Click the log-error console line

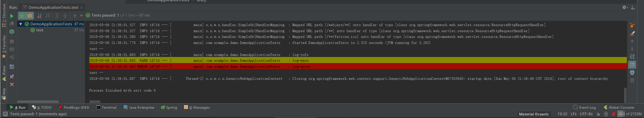[358, 67]
